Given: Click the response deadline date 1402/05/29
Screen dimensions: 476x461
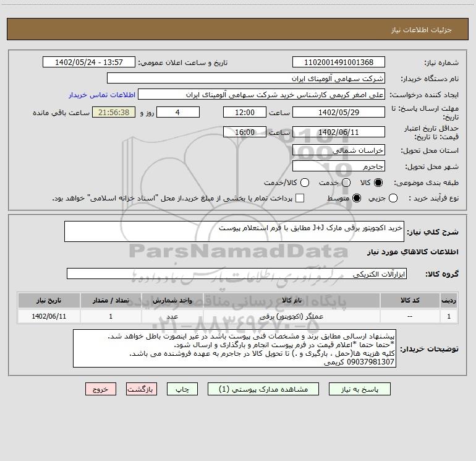Looking at the screenshot, I should 339,112.
